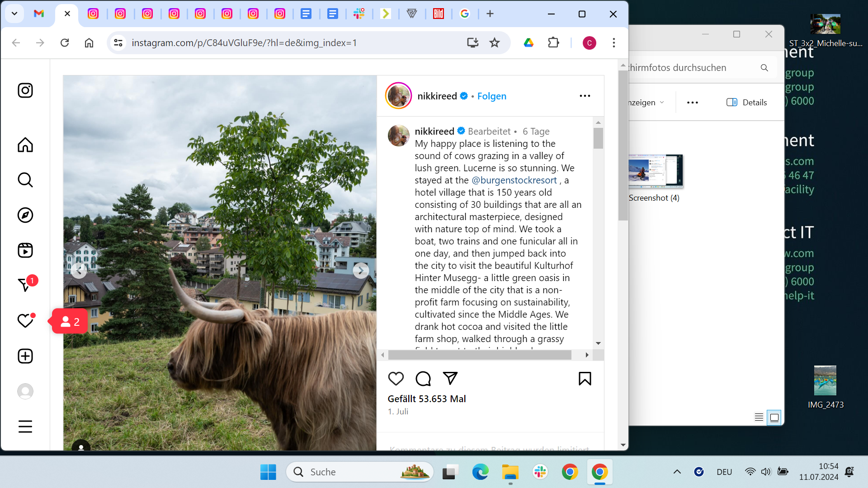
Task: Open the Explore compass in the sidebar
Action: pos(25,215)
